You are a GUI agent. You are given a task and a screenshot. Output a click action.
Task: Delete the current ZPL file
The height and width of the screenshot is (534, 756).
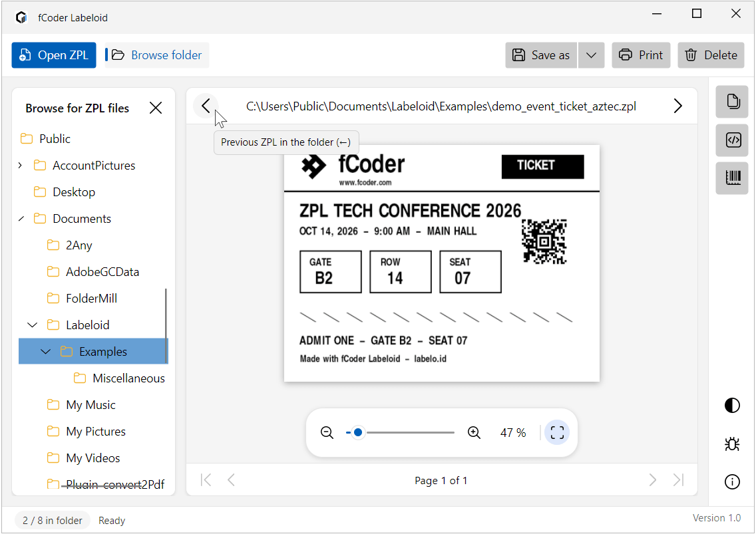point(711,55)
